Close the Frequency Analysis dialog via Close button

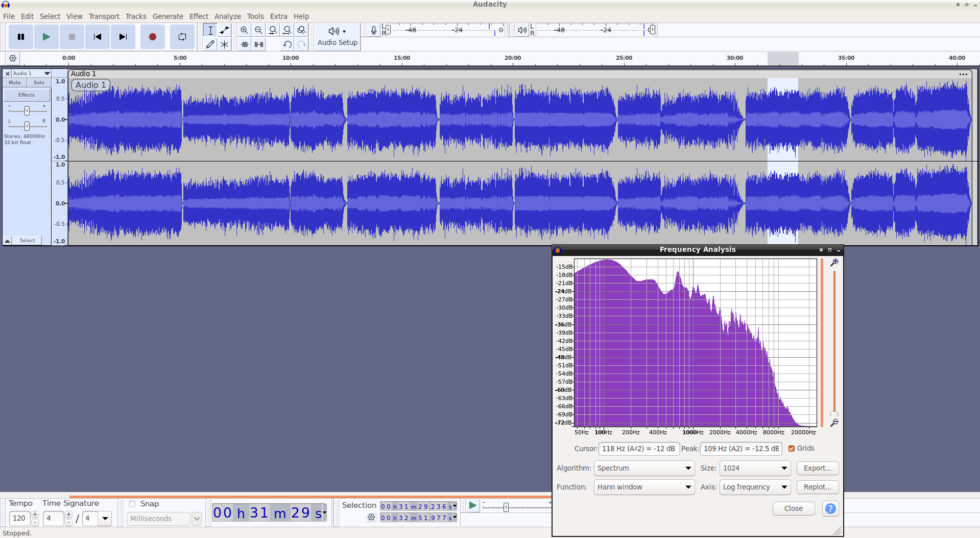[x=794, y=508]
